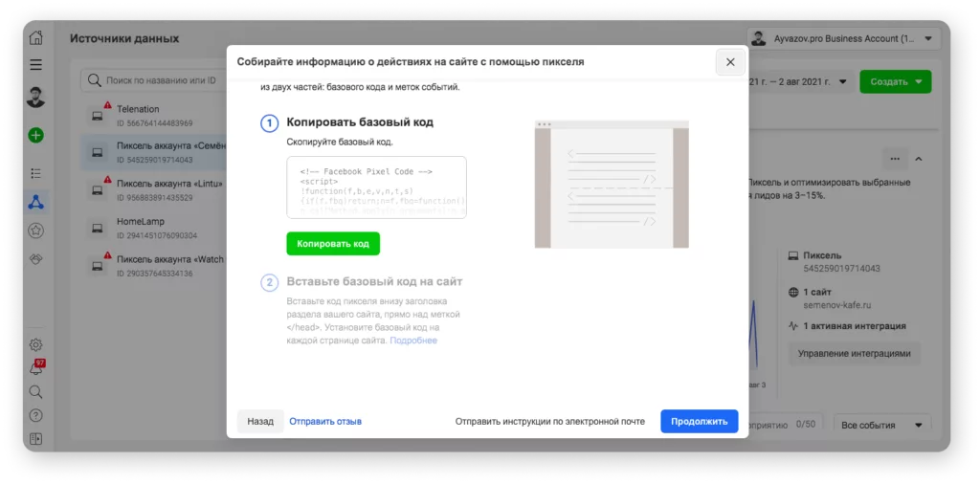Close the pixel setup dialog
The image size is (980, 484).
730,62
